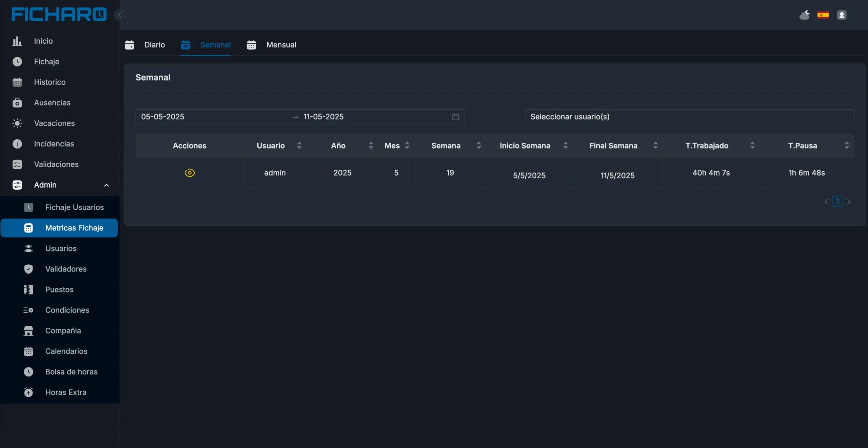
Task: Click the Validadores shield icon
Action: coord(28,269)
